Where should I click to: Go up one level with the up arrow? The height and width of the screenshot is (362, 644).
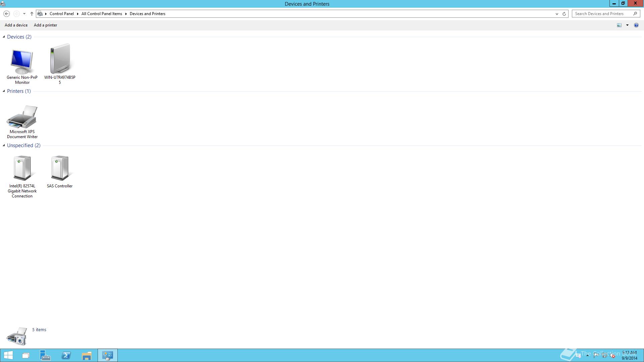(32, 14)
